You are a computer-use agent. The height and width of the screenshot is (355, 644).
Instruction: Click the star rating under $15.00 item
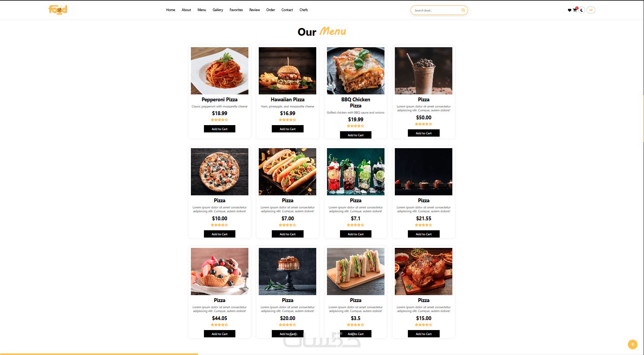point(424,325)
